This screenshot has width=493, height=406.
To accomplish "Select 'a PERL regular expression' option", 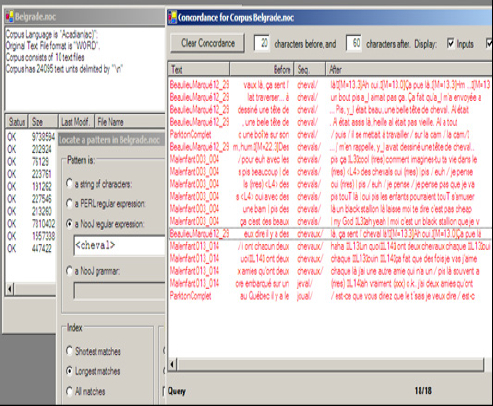I will pos(69,203).
